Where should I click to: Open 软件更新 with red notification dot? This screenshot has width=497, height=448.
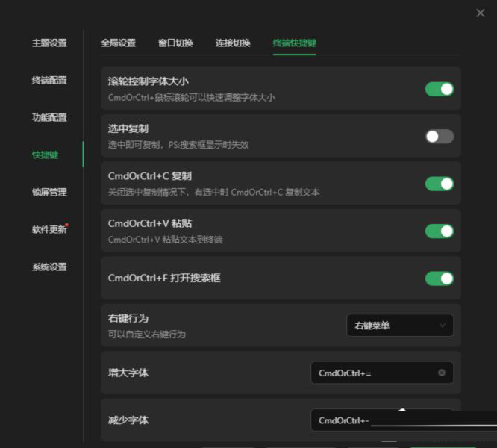[49, 230]
